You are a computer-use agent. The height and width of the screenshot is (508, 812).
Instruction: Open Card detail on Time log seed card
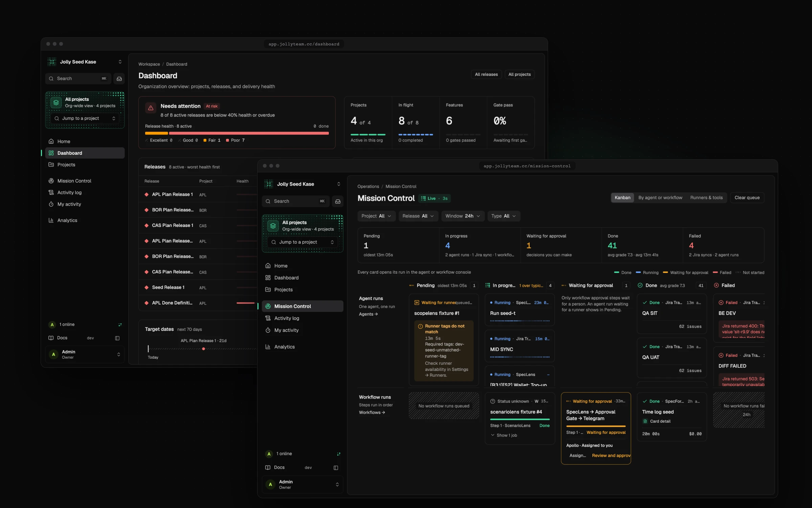pos(656,421)
